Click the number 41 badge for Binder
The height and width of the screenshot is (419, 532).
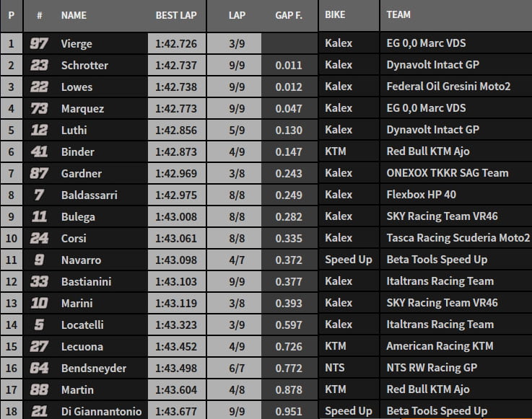[40, 151]
